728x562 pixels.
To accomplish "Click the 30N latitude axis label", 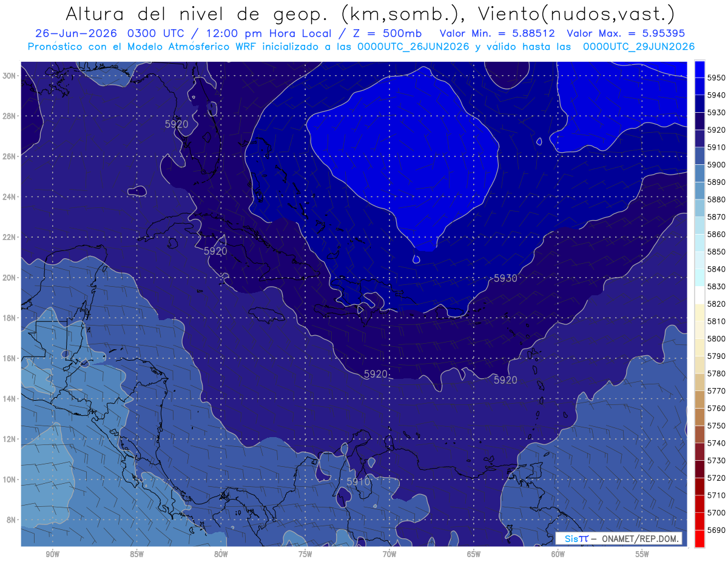I will pos(10,76).
